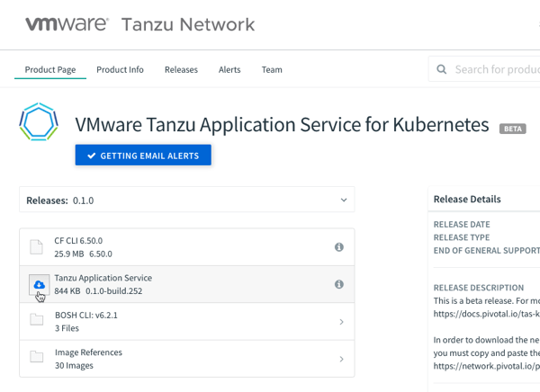Image resolution: width=540 pixels, height=392 pixels.
Task: Open the Alerts tab
Action: [229, 70]
